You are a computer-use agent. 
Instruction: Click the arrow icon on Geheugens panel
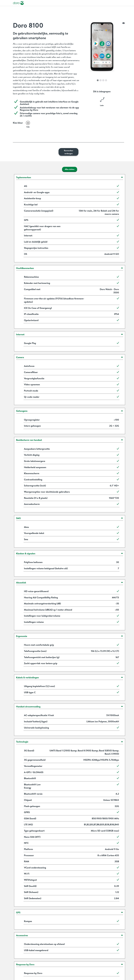tap(122, 411)
